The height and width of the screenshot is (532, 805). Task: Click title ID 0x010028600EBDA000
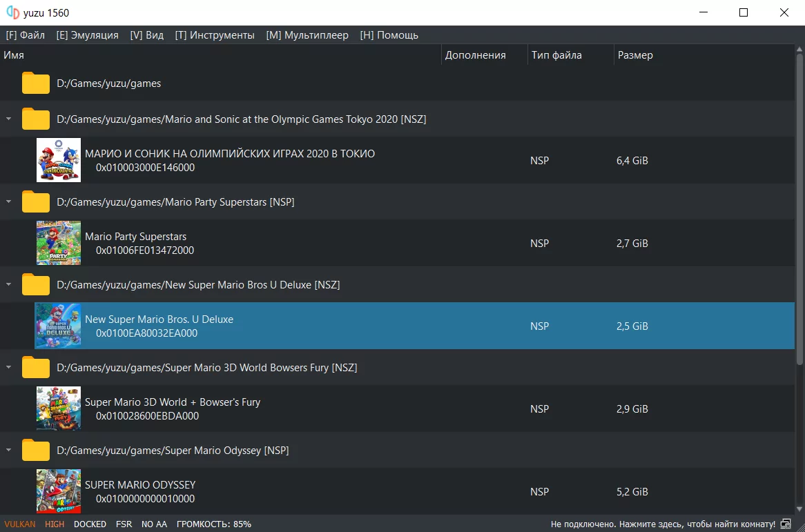pyautogui.click(x=147, y=416)
